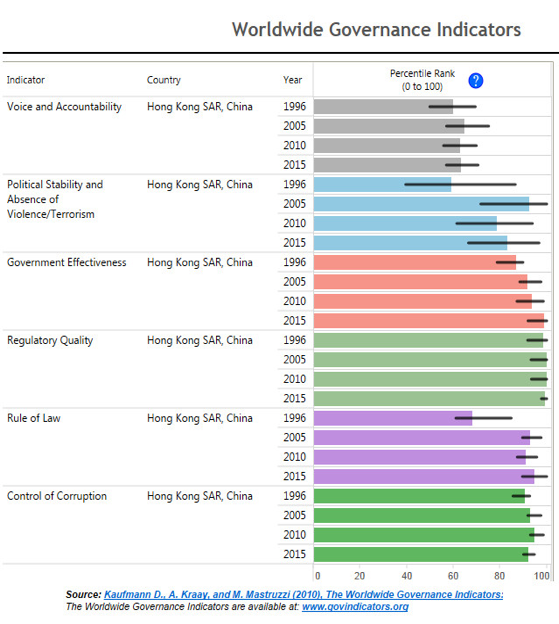Select the blue Political Stability 1996 bar

[382, 185]
